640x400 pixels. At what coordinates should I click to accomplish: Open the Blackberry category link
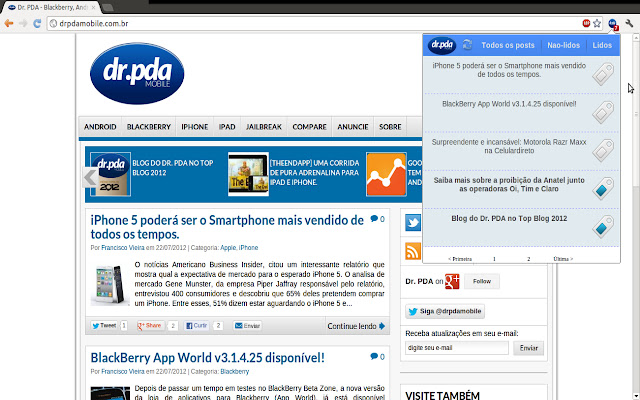[235, 371]
